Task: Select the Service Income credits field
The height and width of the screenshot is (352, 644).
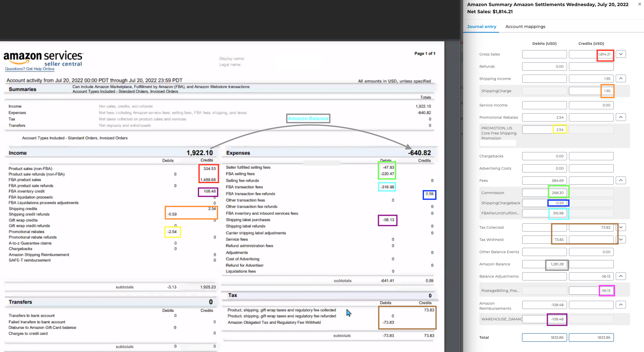Action: pyautogui.click(x=591, y=105)
